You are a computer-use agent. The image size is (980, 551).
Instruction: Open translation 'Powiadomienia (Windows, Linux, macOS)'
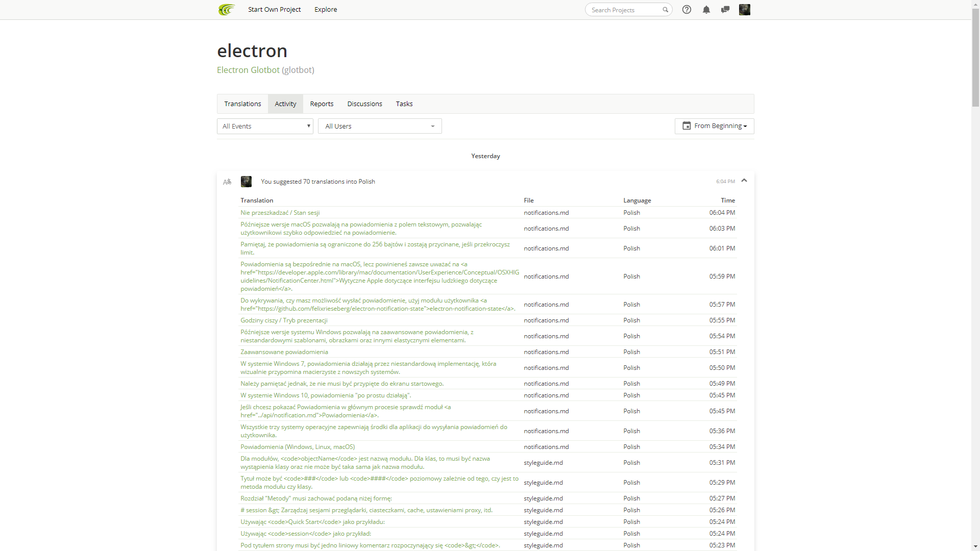298,447
